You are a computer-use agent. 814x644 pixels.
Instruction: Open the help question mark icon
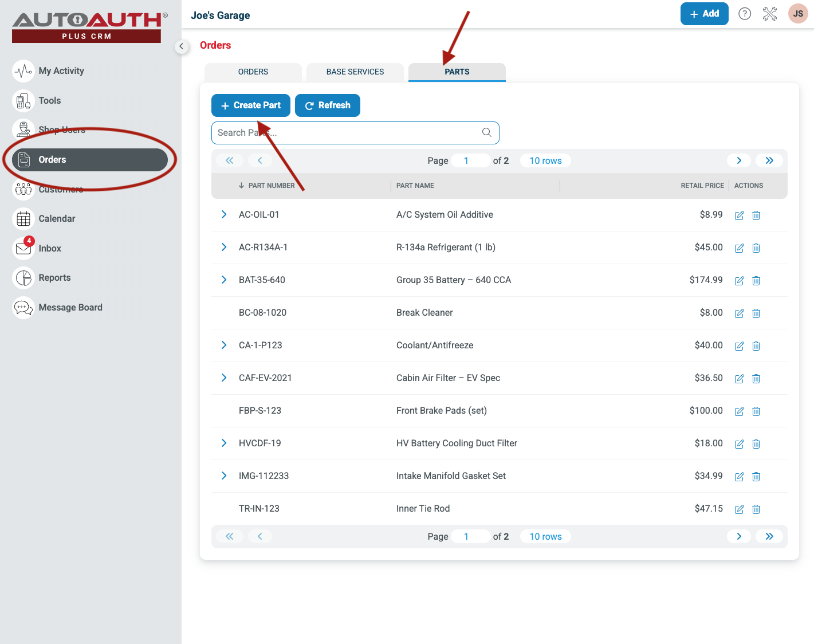744,14
